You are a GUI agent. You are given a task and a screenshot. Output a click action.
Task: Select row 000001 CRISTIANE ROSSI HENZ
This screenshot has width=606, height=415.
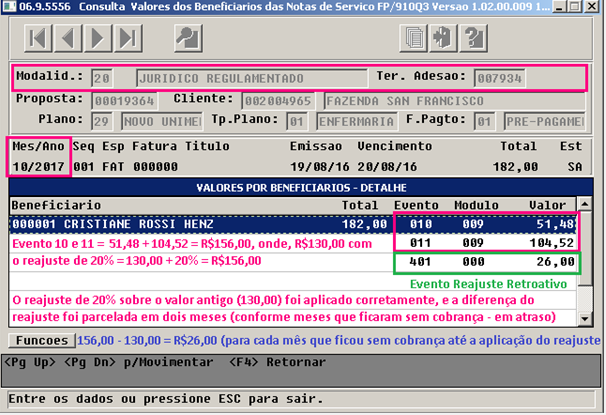coord(293,224)
